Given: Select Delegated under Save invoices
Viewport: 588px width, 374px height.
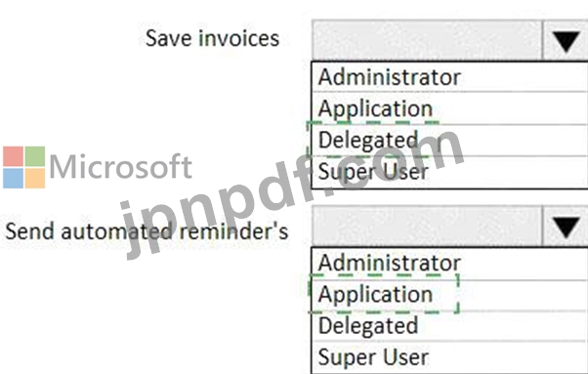Looking at the screenshot, I should [449, 141].
